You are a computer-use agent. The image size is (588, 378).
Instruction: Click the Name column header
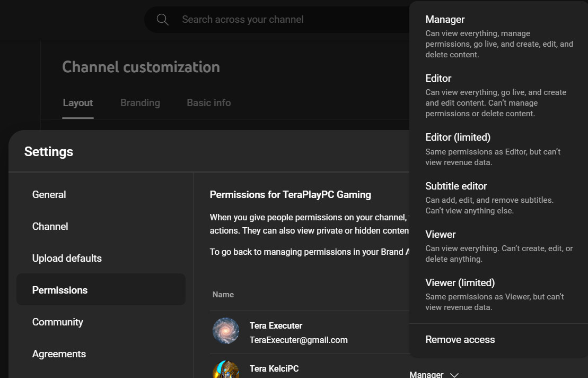[223, 295]
